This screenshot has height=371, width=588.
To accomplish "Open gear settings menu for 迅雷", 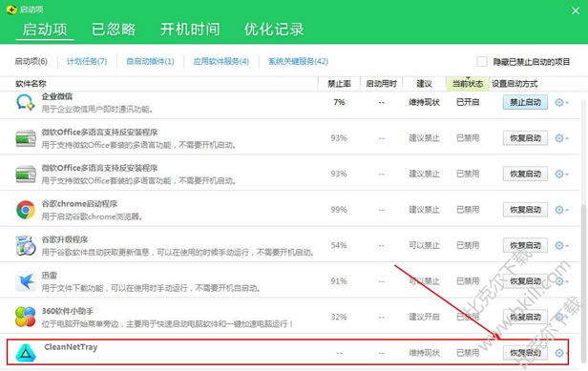I will pos(561,281).
